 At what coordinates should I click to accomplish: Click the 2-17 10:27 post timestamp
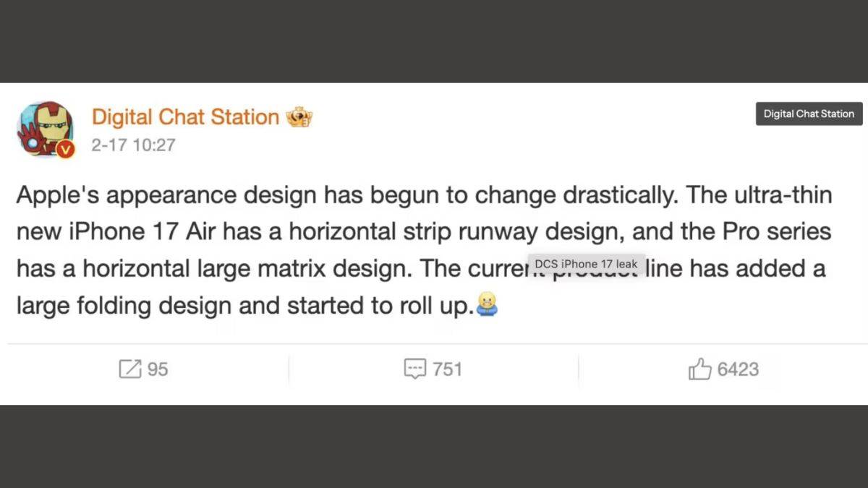coord(133,145)
